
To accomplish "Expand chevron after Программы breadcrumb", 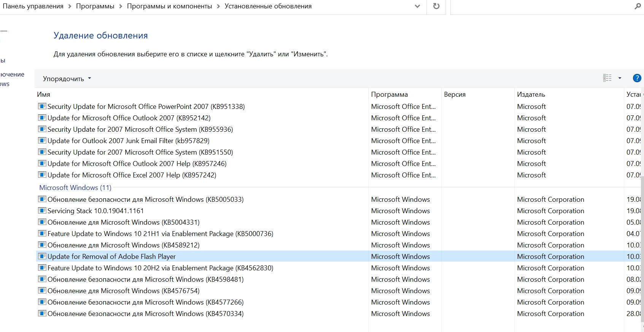I will [x=121, y=6].
